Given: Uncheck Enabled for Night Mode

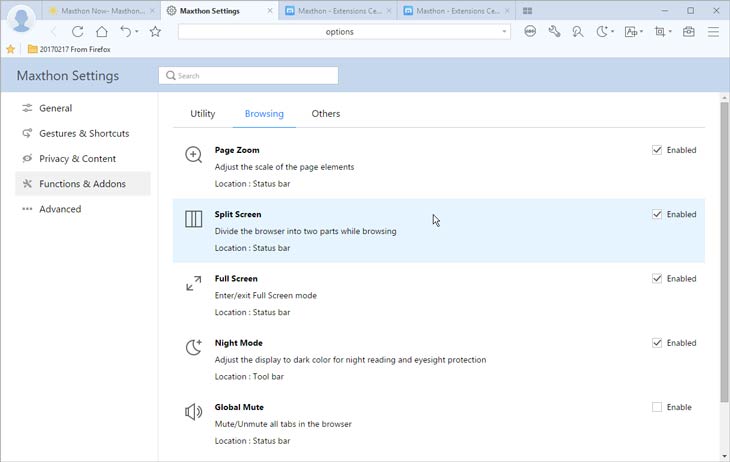Looking at the screenshot, I should coord(656,343).
